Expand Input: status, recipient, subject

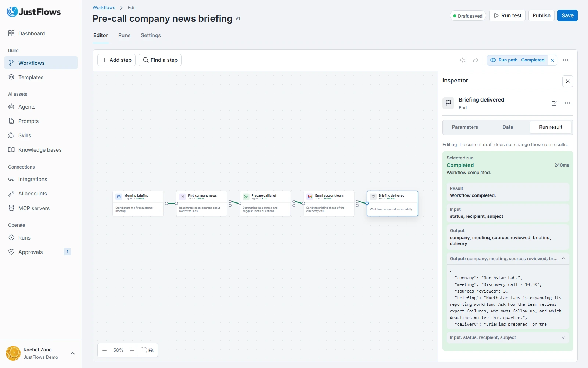click(x=508, y=337)
